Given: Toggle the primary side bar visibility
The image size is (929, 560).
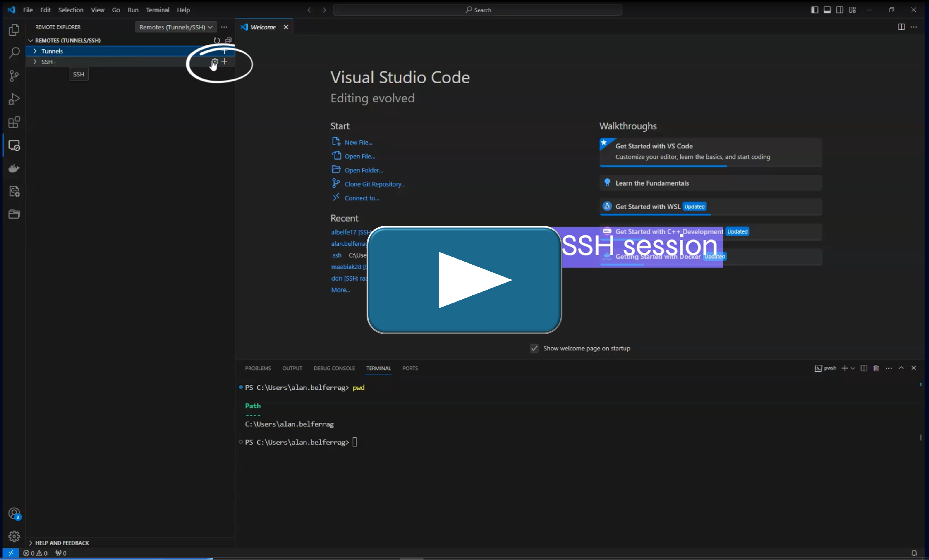Looking at the screenshot, I should coord(814,10).
